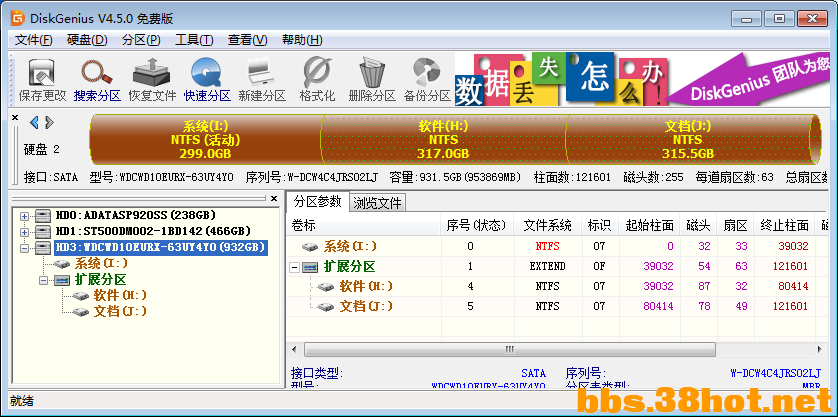Click the 保存更改 save changes toolbar icon
838x417 pixels.
(x=42, y=73)
